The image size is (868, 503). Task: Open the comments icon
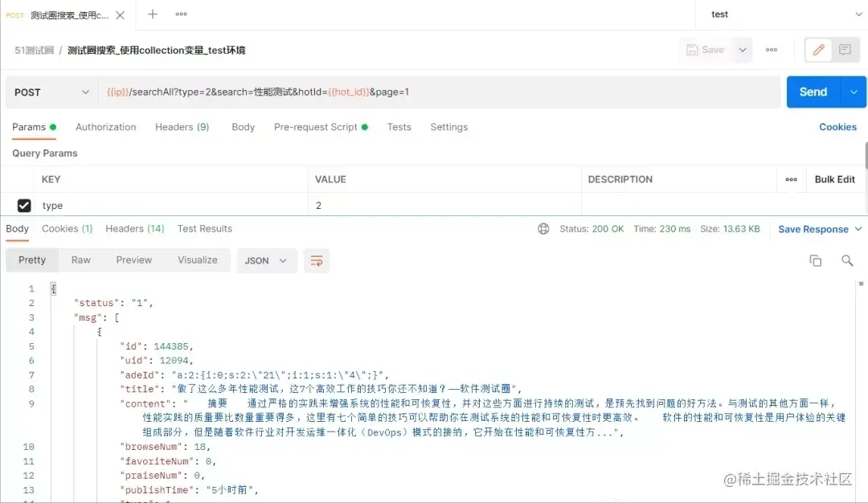click(845, 50)
